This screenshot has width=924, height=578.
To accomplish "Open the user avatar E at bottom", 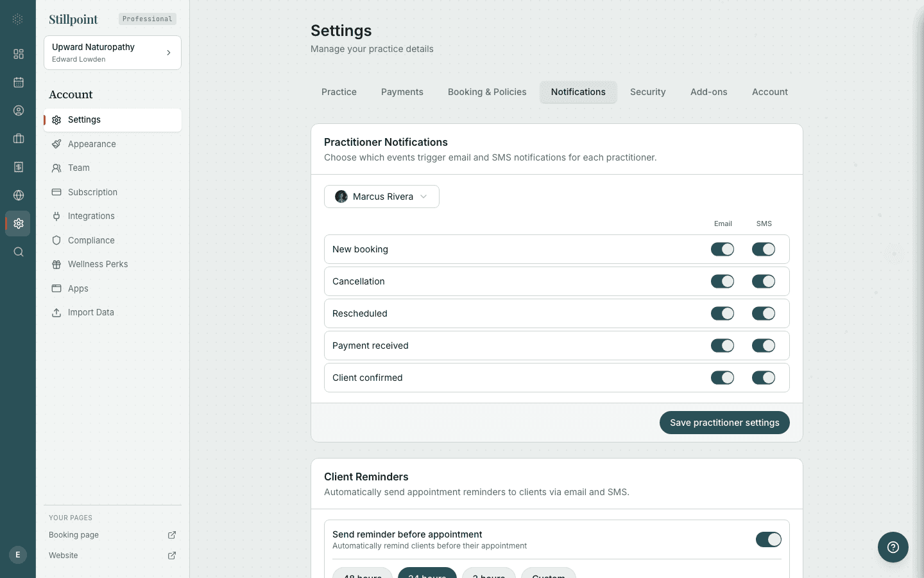I will (x=18, y=555).
